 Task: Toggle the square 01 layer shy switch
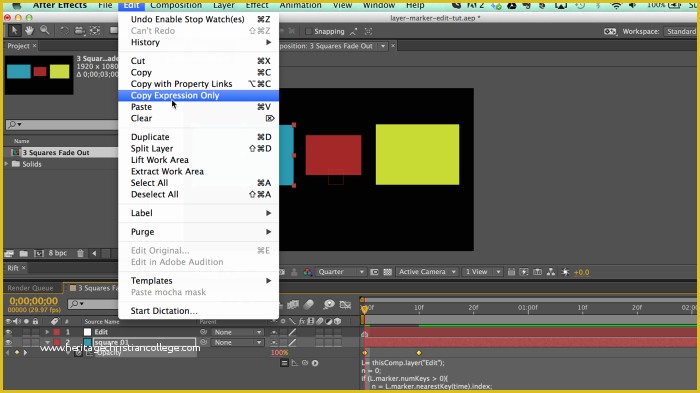274,343
